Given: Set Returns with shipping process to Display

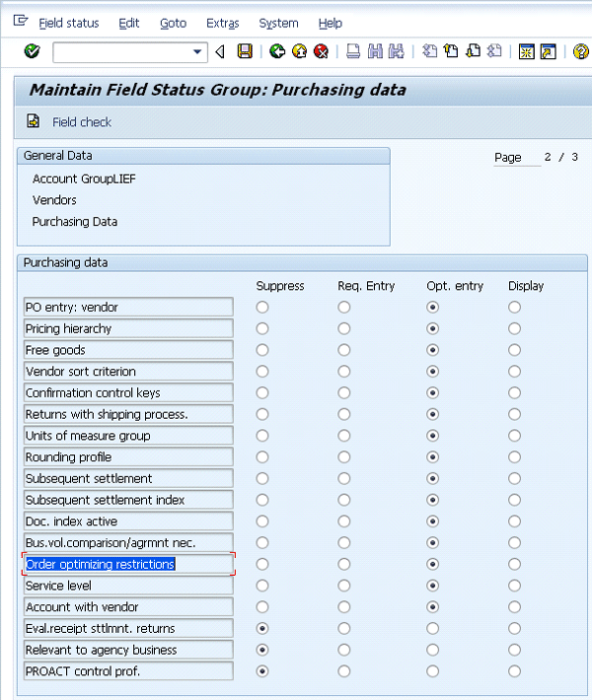Looking at the screenshot, I should click(x=514, y=414).
